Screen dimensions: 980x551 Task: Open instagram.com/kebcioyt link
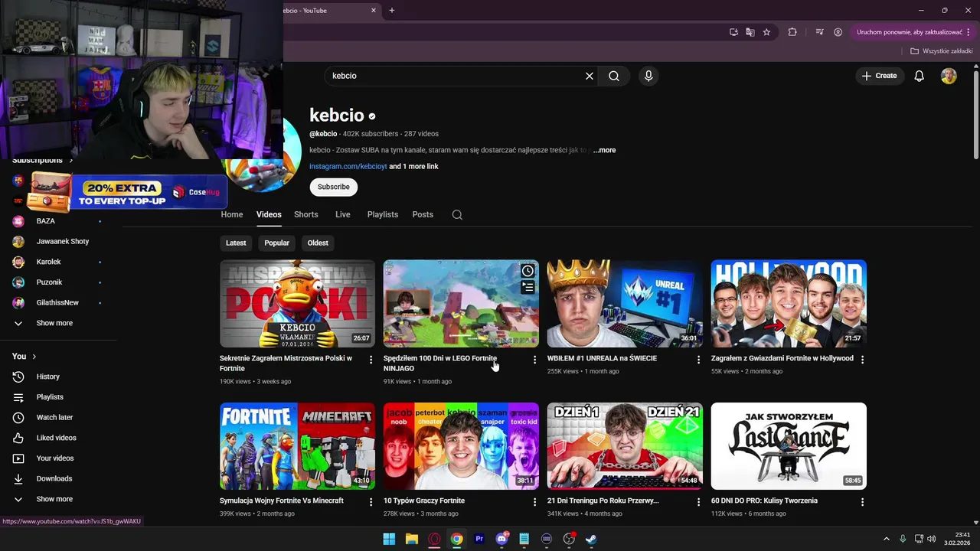[x=348, y=166]
